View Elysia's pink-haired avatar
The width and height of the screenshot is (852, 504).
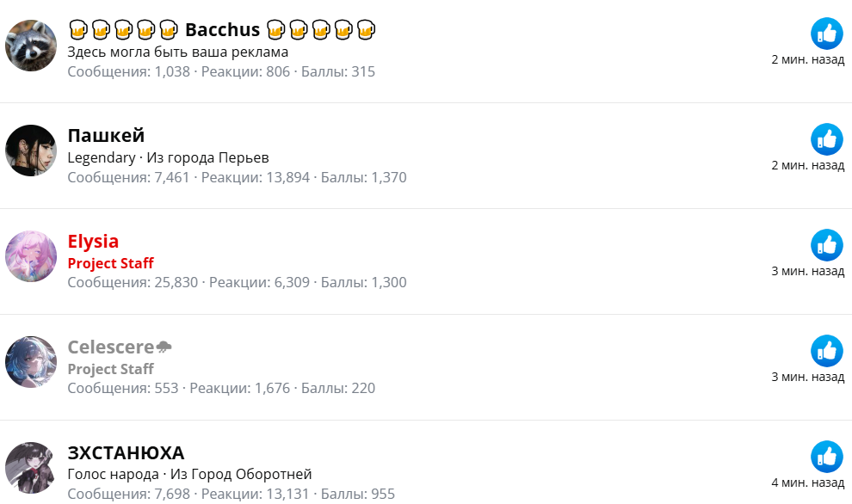(31, 256)
